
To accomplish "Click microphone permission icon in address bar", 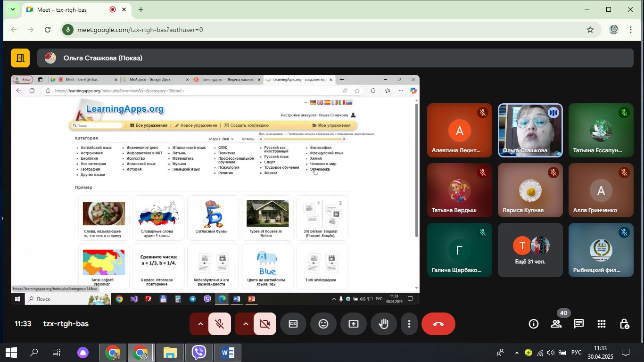I will click(68, 30).
